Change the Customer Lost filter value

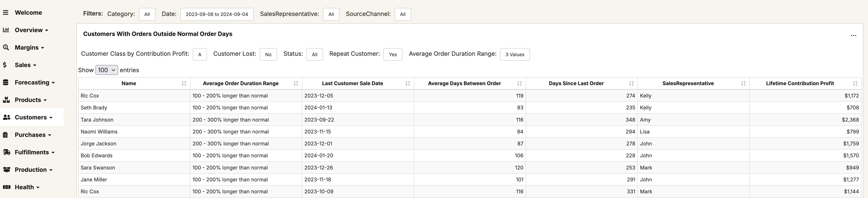268,55
